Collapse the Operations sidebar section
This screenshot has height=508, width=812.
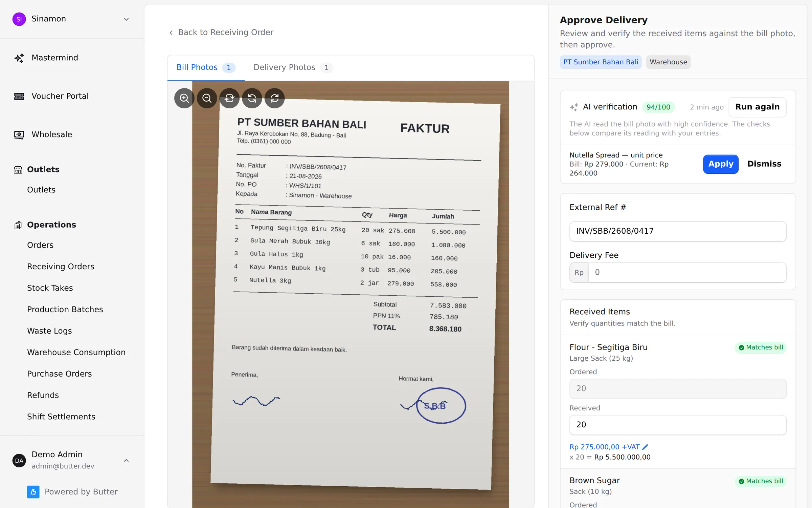pos(51,225)
